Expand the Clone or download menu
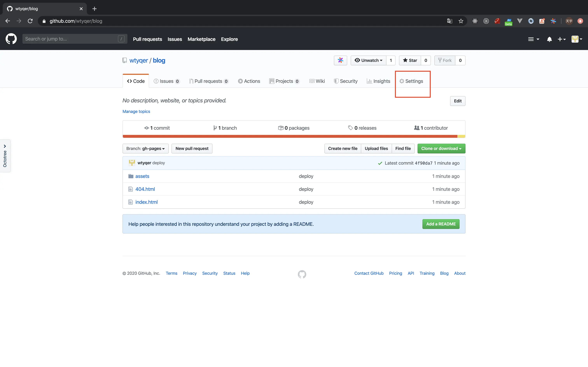 click(441, 149)
